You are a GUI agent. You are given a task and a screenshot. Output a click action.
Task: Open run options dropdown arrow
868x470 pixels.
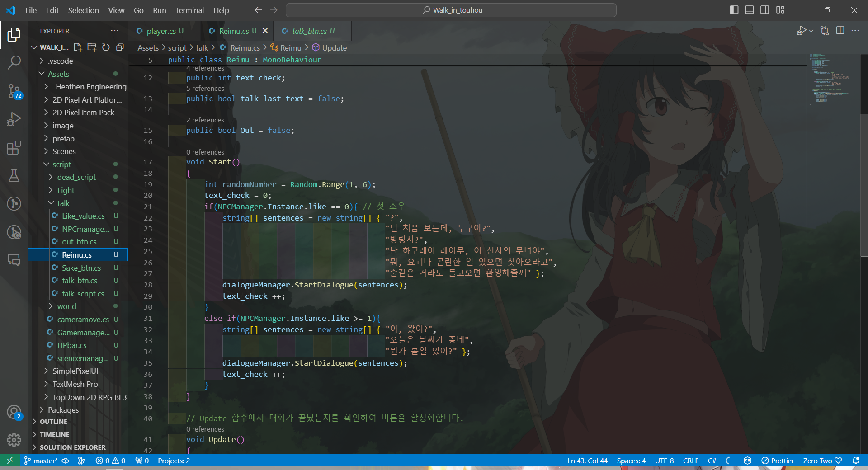811,31
